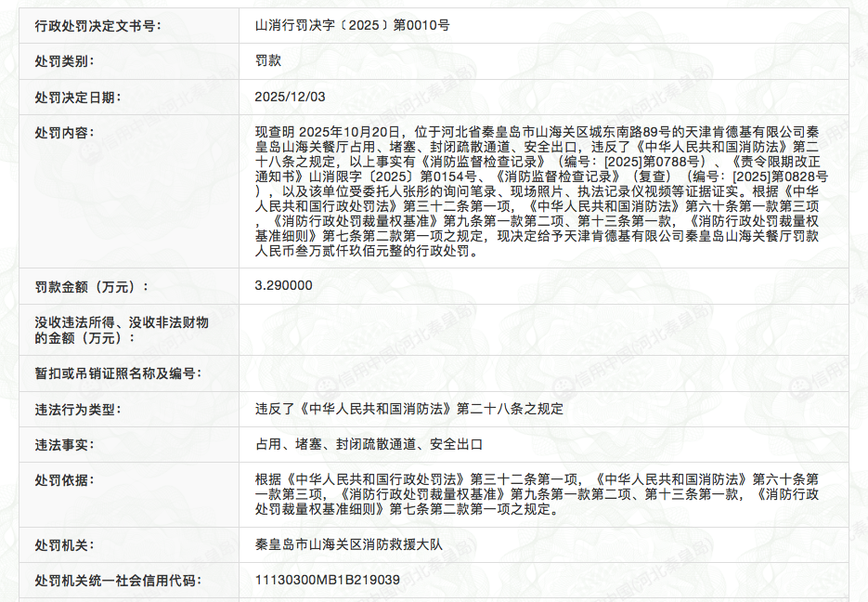The image size is (868, 602).
Task: Select the 处罚决定日期 label
Action: click(x=78, y=97)
